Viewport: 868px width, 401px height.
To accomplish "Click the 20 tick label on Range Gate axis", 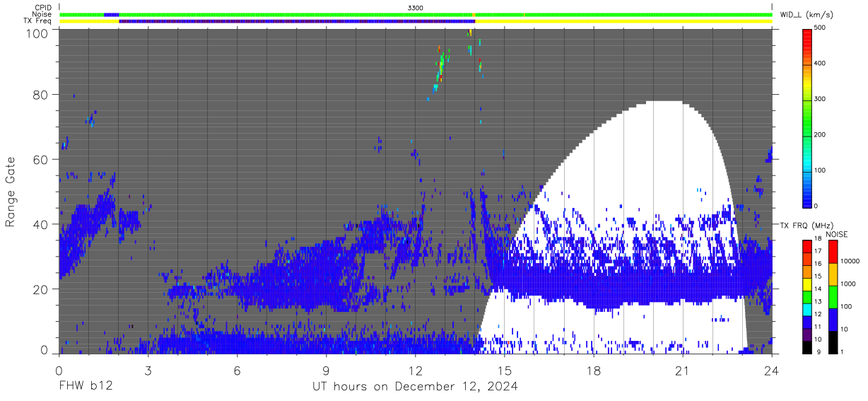I will tap(39, 289).
